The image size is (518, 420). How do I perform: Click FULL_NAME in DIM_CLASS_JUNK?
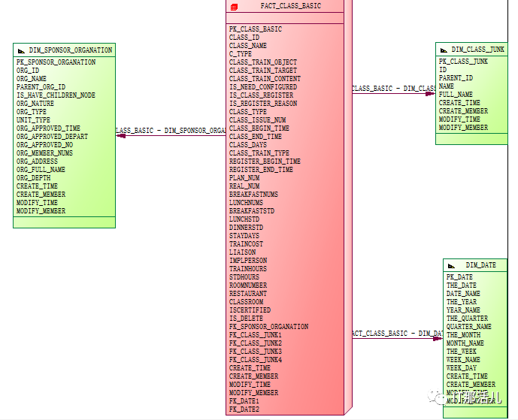coord(456,95)
